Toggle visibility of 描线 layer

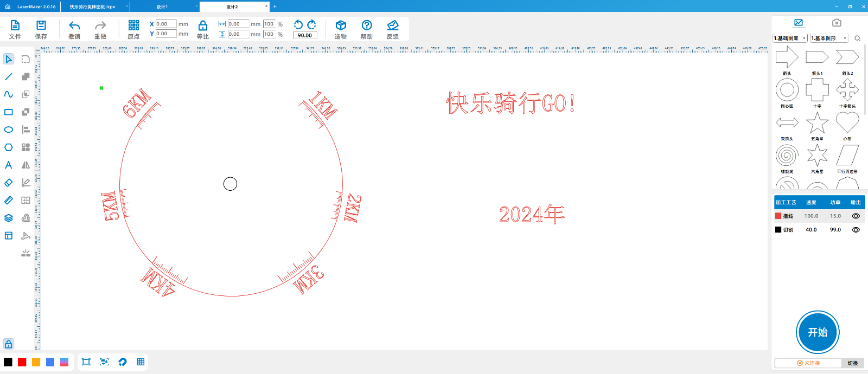(856, 216)
